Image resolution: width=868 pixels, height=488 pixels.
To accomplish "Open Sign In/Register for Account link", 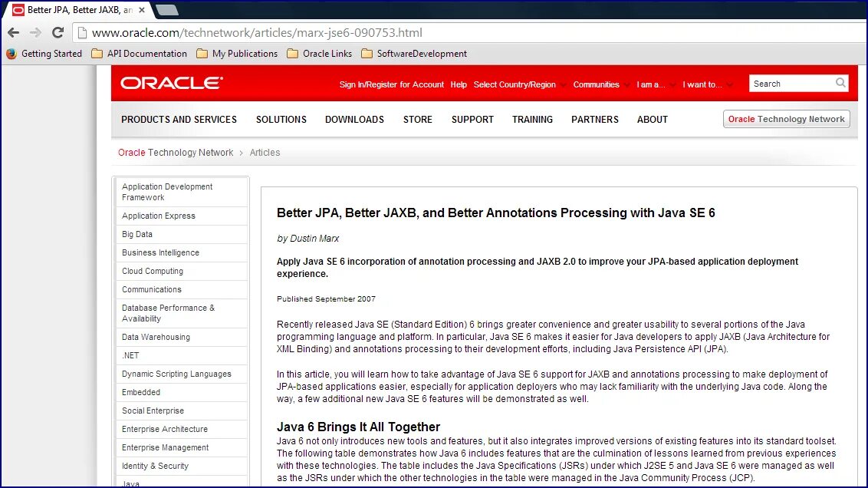I will click(x=391, y=84).
